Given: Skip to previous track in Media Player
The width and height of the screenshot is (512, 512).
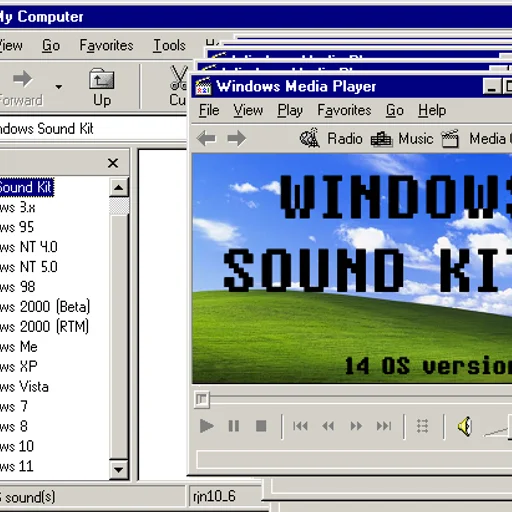Looking at the screenshot, I should [x=300, y=426].
